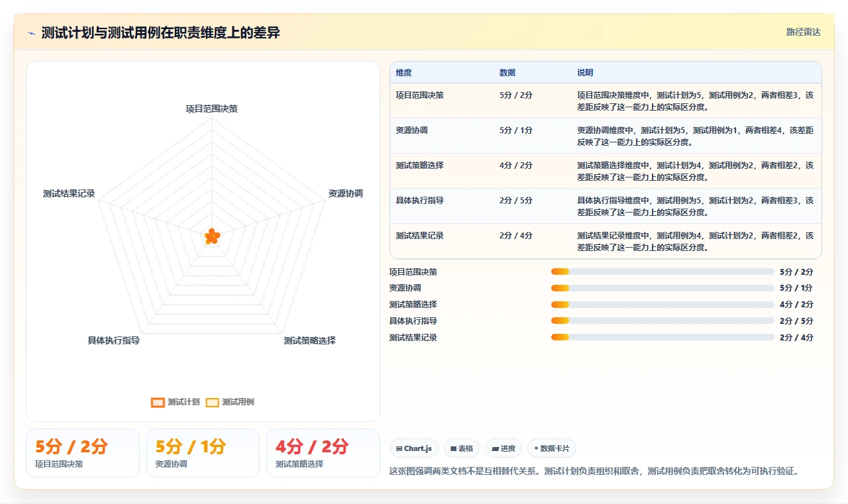Toggle the 测试用例 legend item
The height and width of the screenshot is (504, 848).
229,402
